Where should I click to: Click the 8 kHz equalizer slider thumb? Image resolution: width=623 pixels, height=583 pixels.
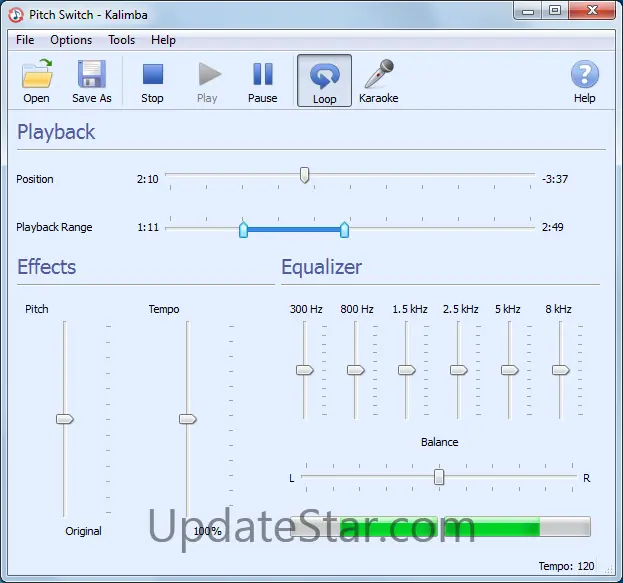tap(561, 370)
